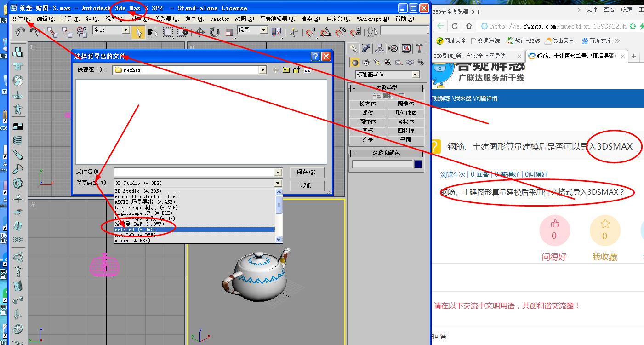Toggle Spinner Snap icon

pyautogui.click(x=355, y=31)
